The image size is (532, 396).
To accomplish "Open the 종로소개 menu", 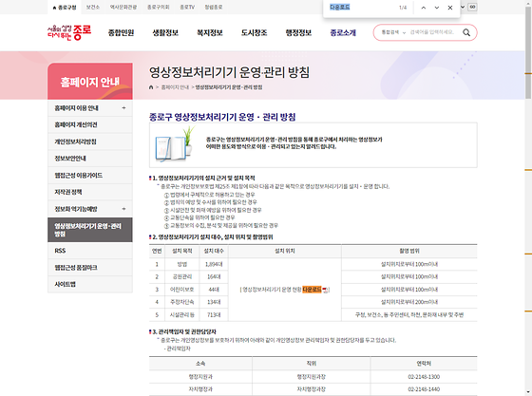I will pyautogui.click(x=343, y=33).
